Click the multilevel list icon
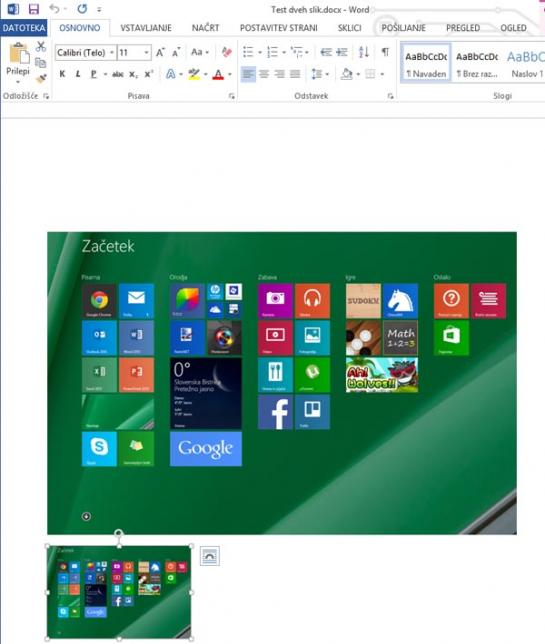 click(297, 52)
